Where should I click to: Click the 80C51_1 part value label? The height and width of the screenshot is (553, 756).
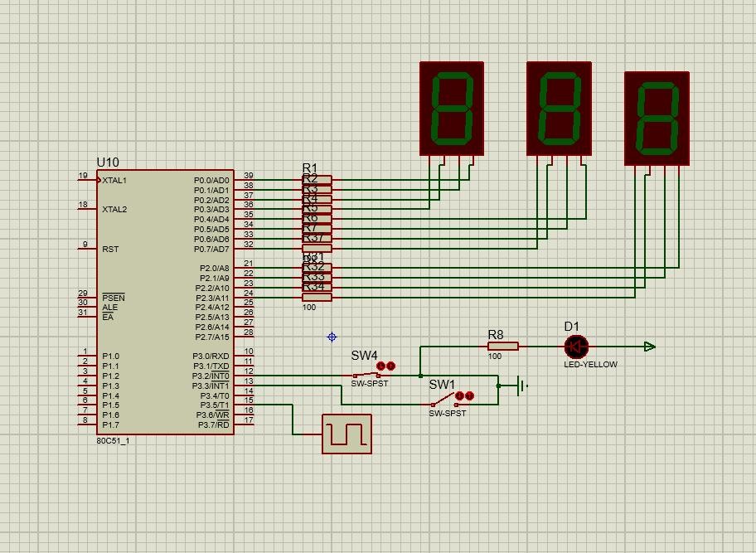pyautogui.click(x=113, y=441)
